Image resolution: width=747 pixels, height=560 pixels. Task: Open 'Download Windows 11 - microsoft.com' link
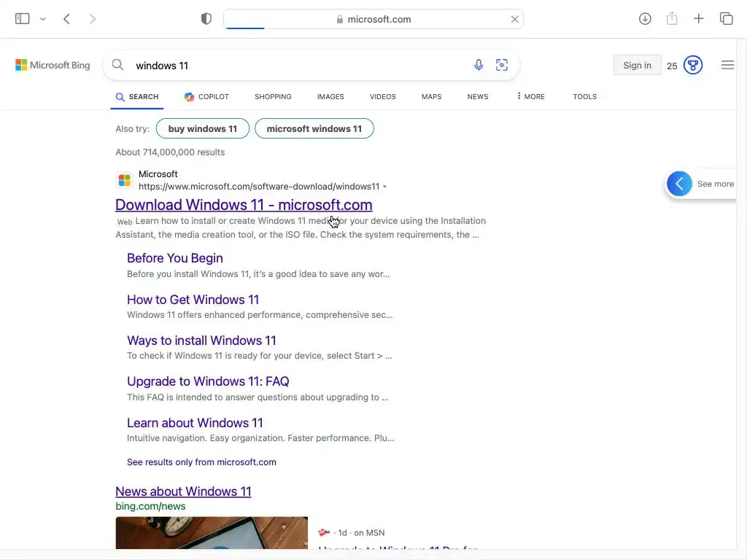244,205
